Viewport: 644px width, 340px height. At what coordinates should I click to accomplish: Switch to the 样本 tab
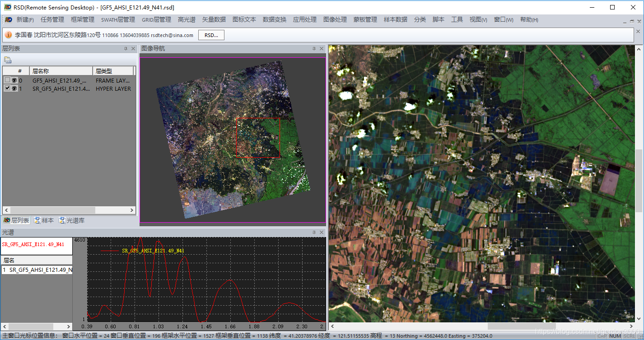point(44,220)
